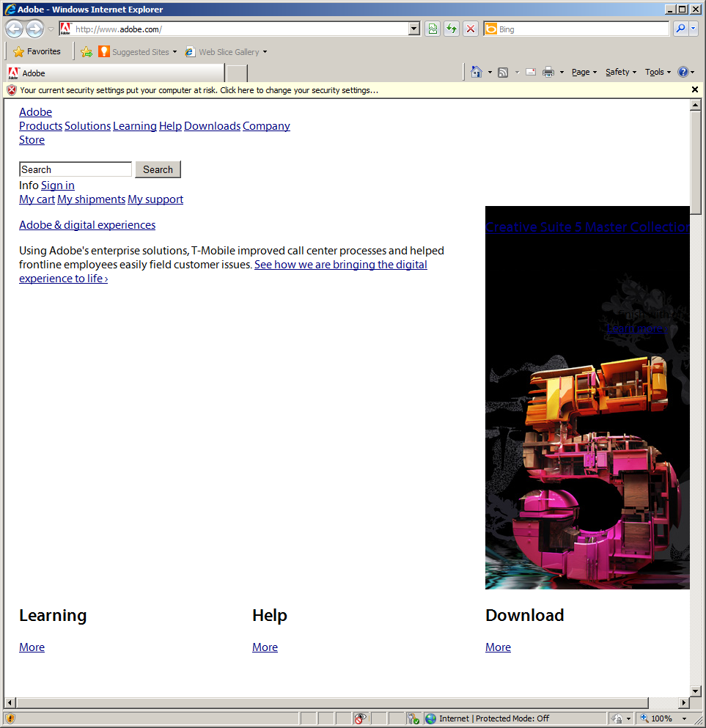
Task: Click the red shield security warning icon
Action: click(12, 90)
